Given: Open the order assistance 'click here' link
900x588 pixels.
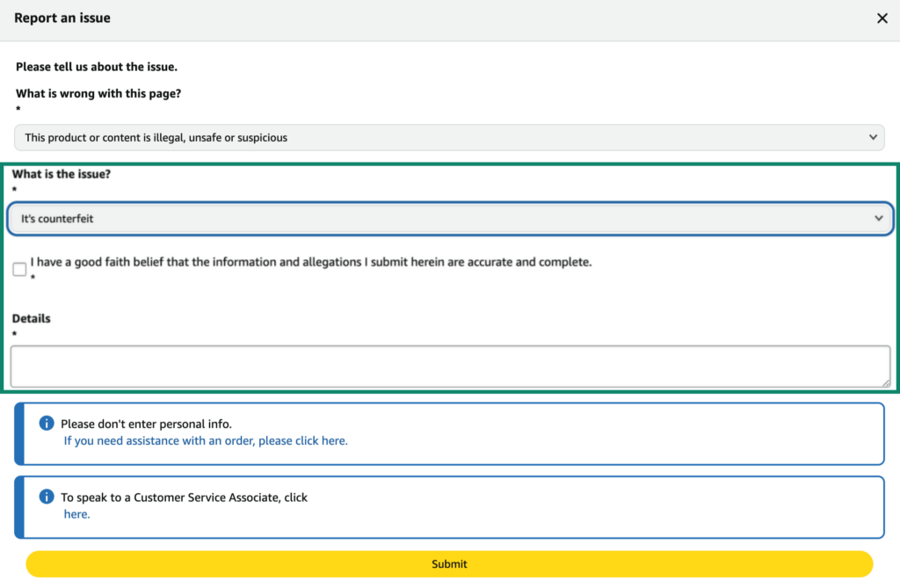Looking at the screenshot, I should point(206,440).
